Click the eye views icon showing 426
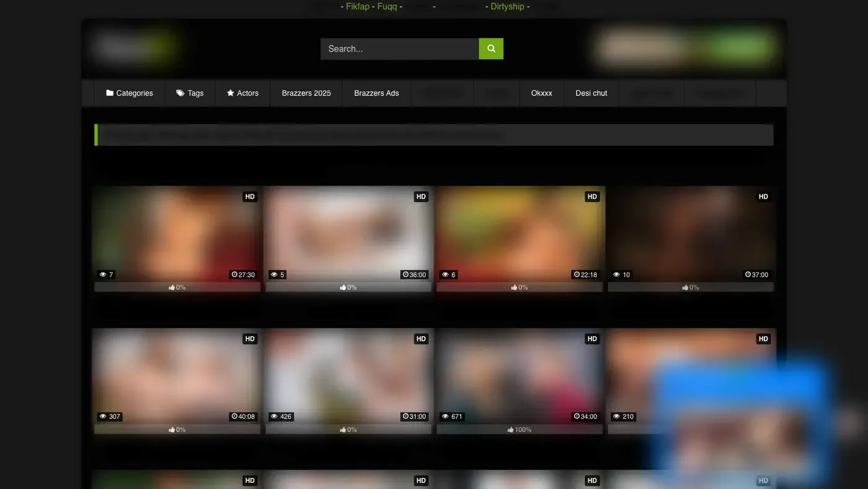Viewport: 868px width, 489px height. (273, 417)
